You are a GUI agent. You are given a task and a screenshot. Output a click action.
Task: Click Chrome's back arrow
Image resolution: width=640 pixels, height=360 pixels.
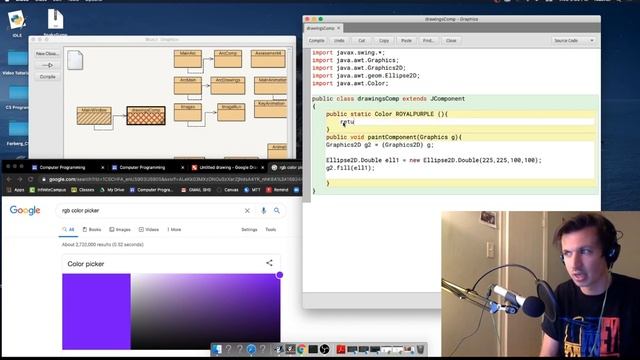9,179
